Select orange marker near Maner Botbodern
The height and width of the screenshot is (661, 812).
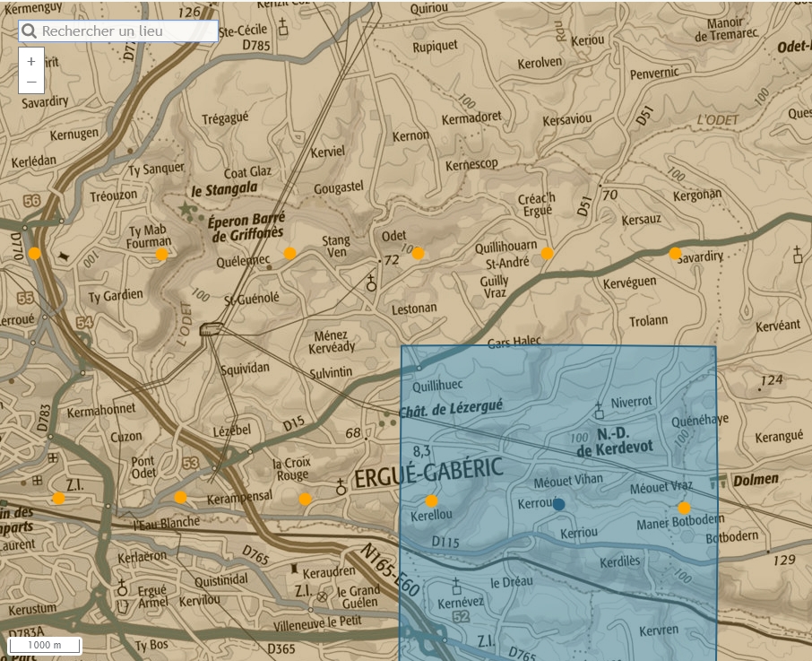[x=684, y=508]
